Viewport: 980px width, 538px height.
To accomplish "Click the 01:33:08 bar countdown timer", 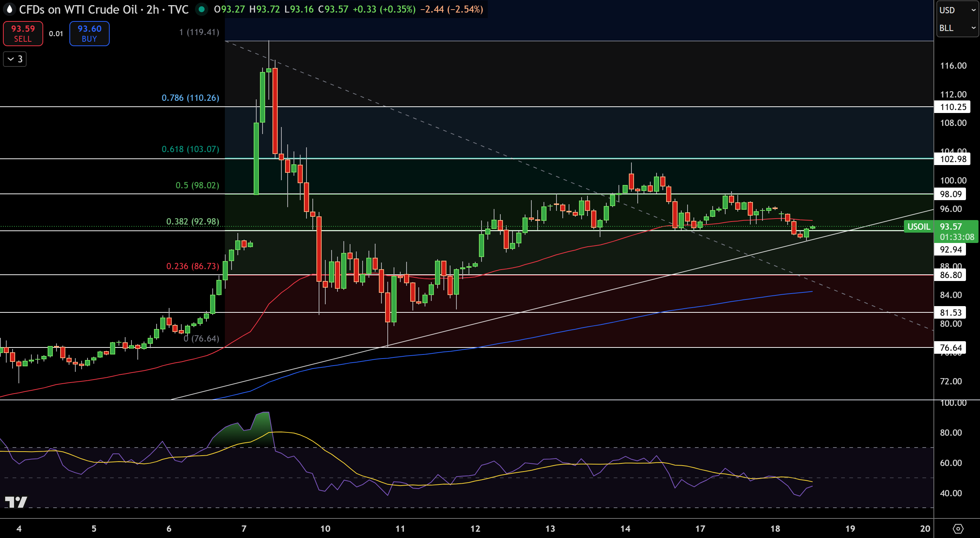I will pyautogui.click(x=957, y=237).
